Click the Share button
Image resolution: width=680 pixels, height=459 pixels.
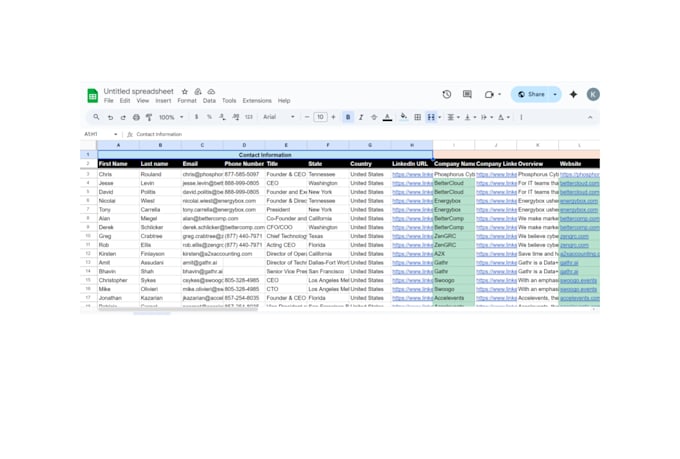pos(531,94)
